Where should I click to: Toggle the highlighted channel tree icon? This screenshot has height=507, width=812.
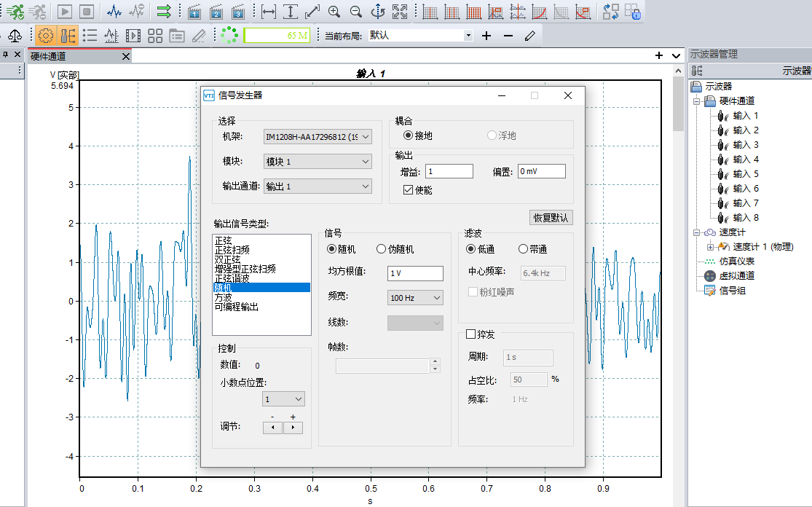[68, 36]
